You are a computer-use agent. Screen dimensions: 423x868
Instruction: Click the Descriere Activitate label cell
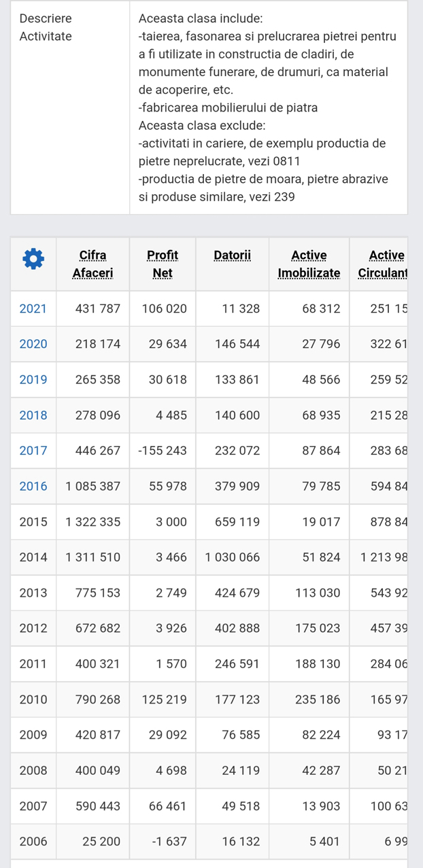click(46, 27)
